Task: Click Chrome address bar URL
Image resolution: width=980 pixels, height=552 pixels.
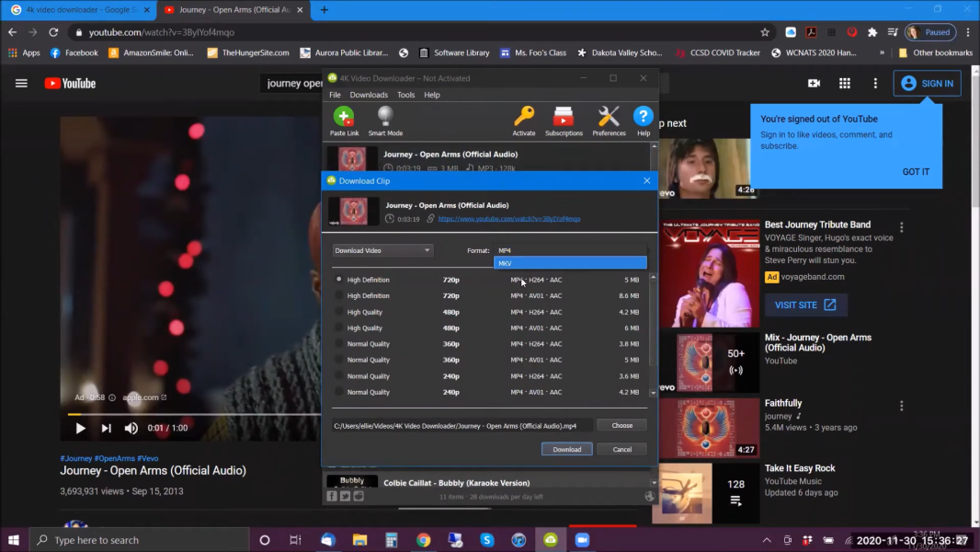Action: click(162, 32)
